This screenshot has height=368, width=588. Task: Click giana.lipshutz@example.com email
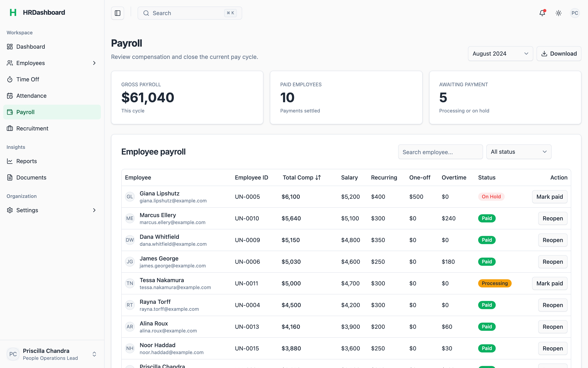pos(173,201)
